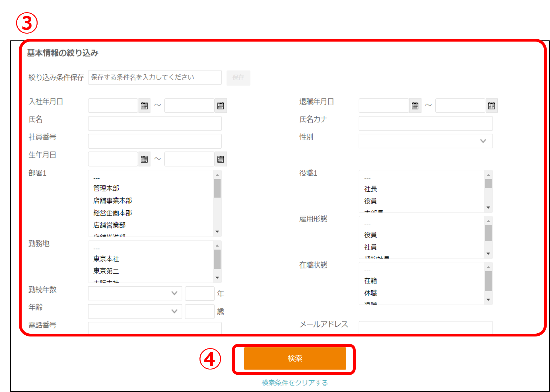Click the 退職年月日 end date field

460,106
